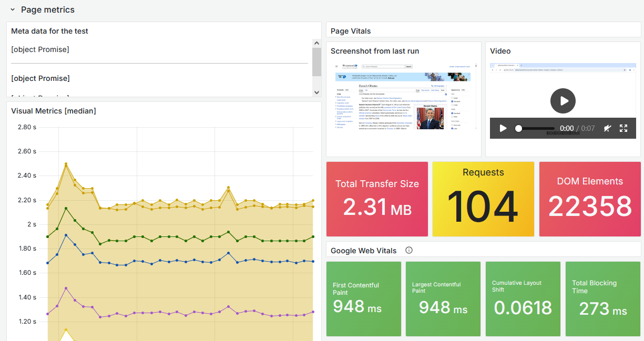Click the Cumulative Layout Shift tile
This screenshot has width=644, height=341.
tap(523, 299)
